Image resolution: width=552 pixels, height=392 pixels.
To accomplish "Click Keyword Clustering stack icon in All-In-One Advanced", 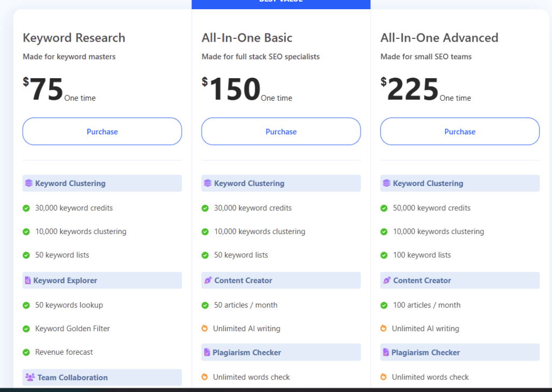I will click(387, 183).
